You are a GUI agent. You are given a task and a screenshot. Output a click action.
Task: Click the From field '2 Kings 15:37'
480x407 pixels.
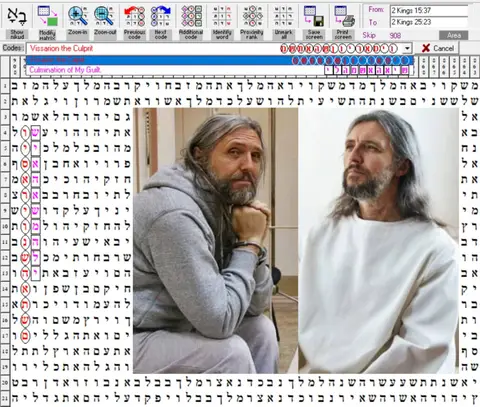429,10
